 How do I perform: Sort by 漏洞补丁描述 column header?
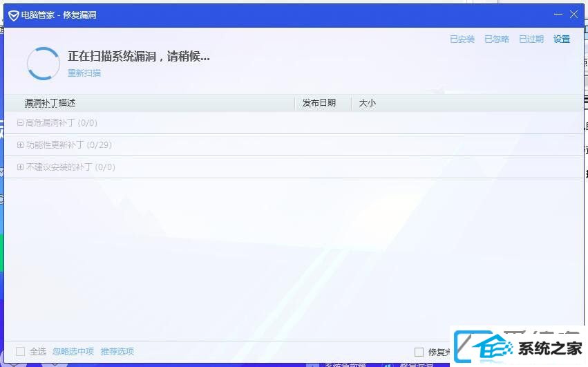(x=50, y=103)
